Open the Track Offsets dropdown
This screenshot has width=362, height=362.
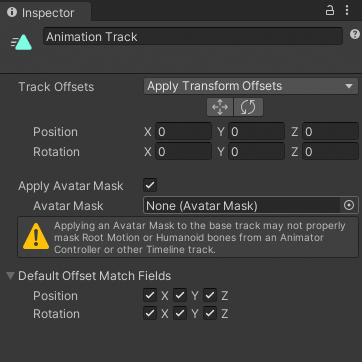251,86
